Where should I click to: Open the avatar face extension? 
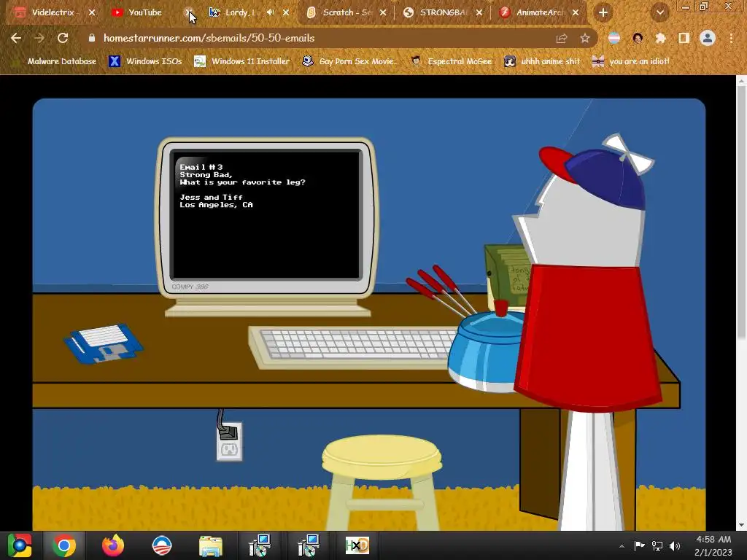point(638,38)
